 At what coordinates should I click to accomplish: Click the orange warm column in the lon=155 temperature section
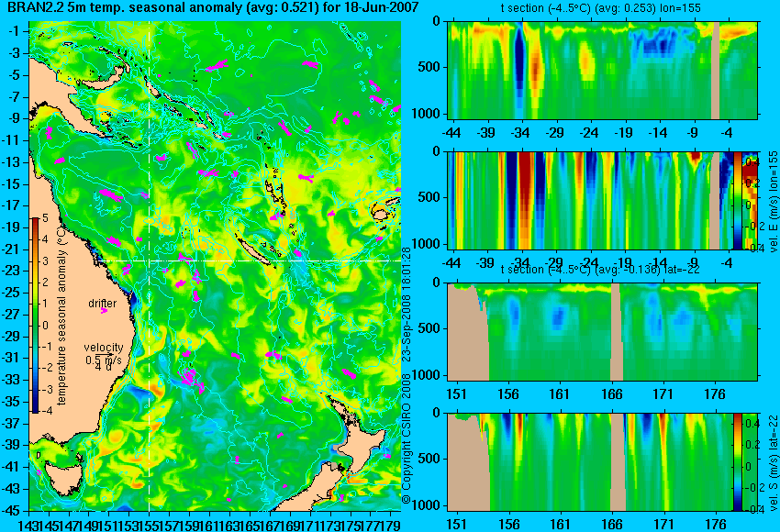[536, 70]
